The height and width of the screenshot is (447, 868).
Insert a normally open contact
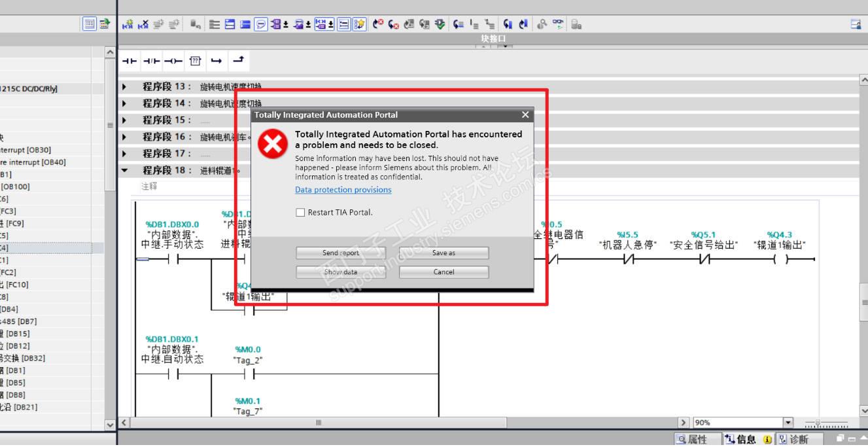[x=130, y=61]
